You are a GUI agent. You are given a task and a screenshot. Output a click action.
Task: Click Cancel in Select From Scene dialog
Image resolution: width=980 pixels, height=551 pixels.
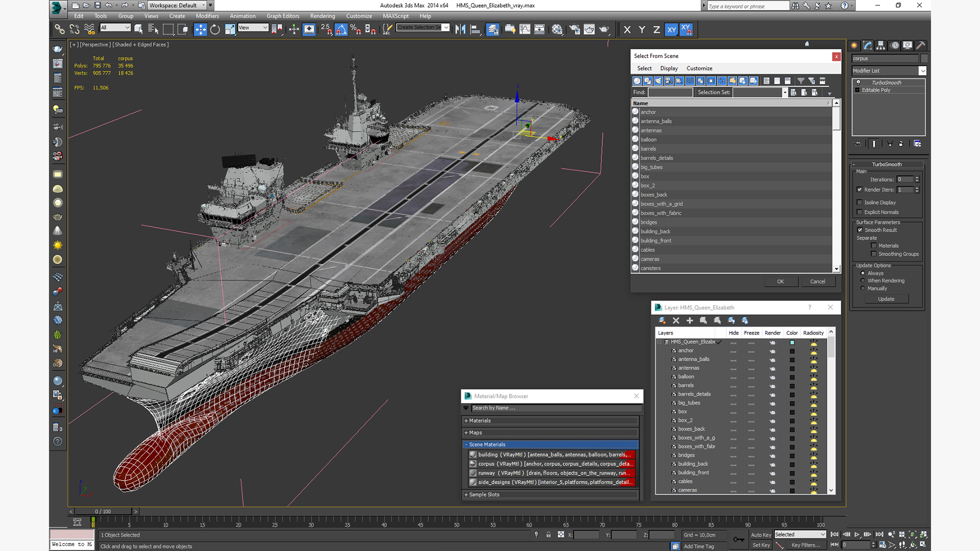(x=818, y=282)
